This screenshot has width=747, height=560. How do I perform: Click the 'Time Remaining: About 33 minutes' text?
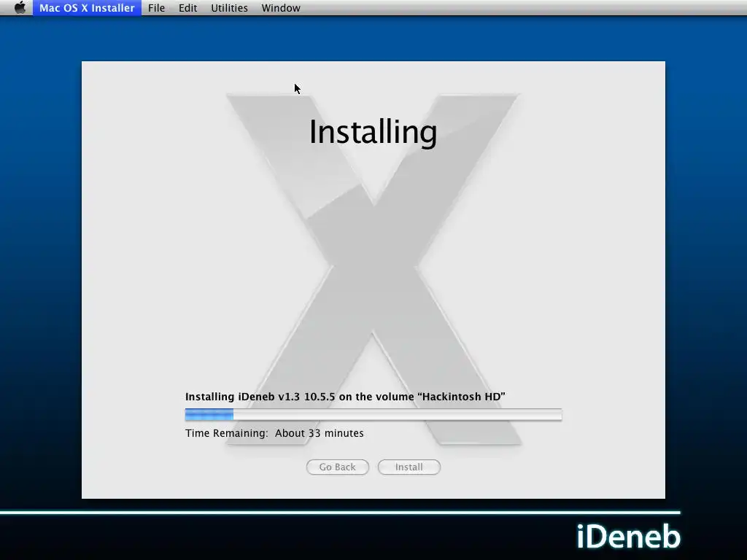[274, 433]
